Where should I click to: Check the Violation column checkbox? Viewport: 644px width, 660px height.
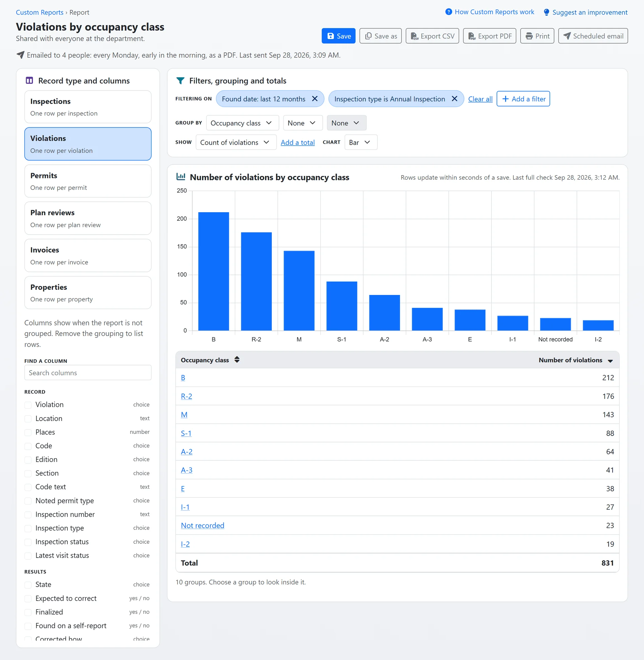click(x=28, y=405)
